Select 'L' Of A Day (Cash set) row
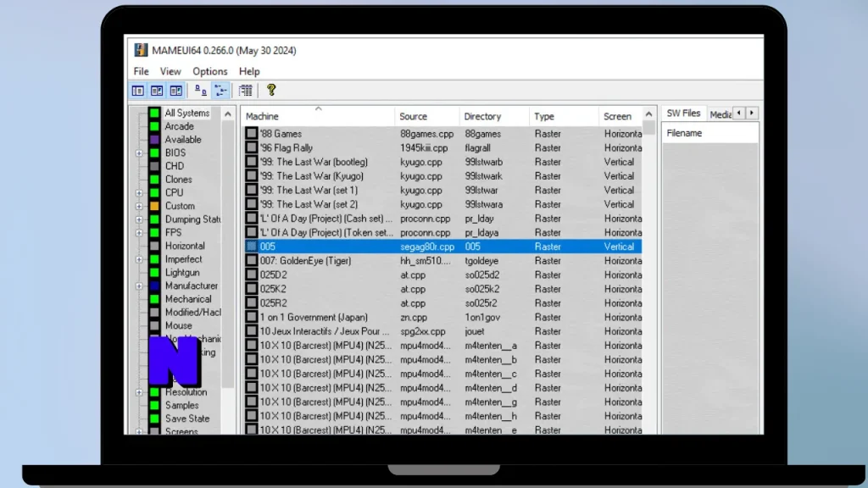The width and height of the screenshot is (868, 488). click(x=442, y=219)
